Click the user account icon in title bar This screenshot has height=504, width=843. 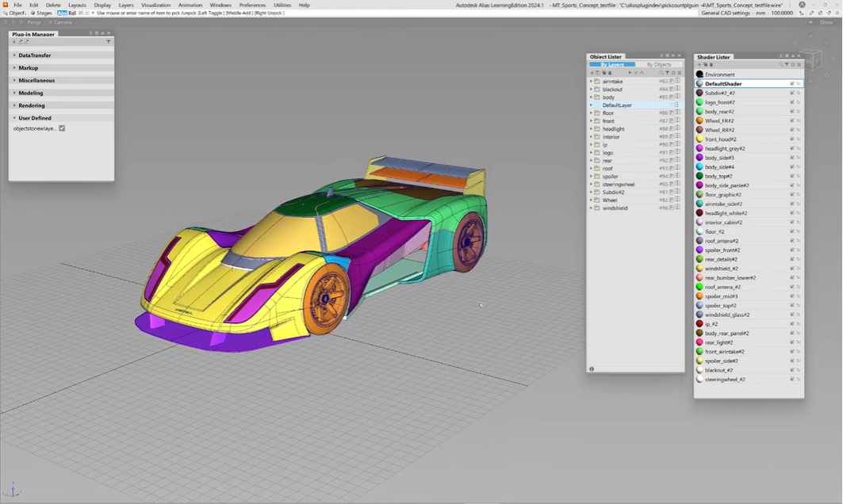click(802, 5)
